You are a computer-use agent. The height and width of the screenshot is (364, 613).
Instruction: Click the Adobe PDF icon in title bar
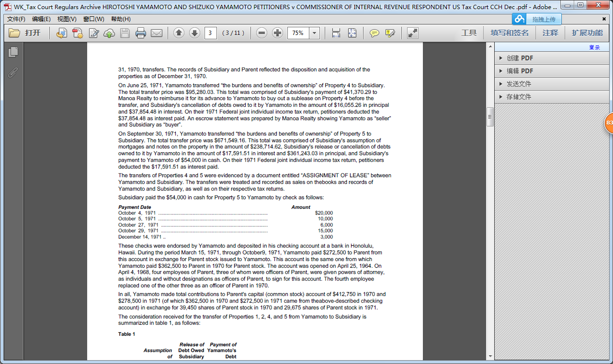coord(8,7)
